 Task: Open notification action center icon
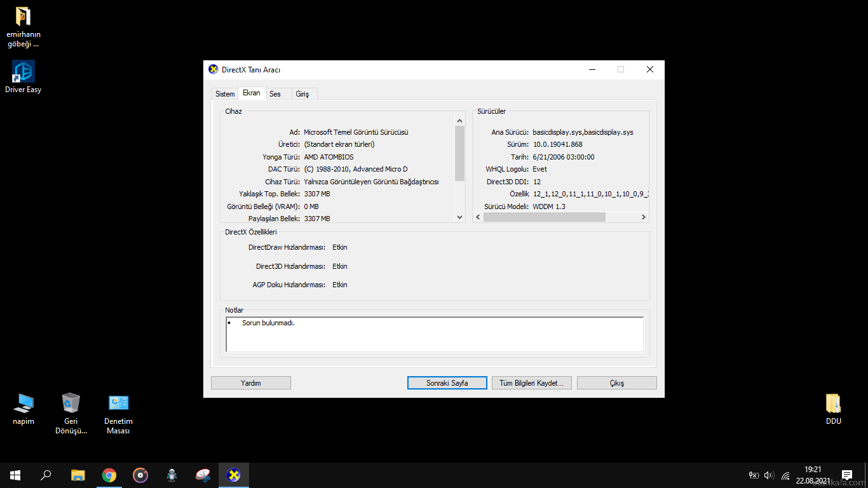click(846, 475)
